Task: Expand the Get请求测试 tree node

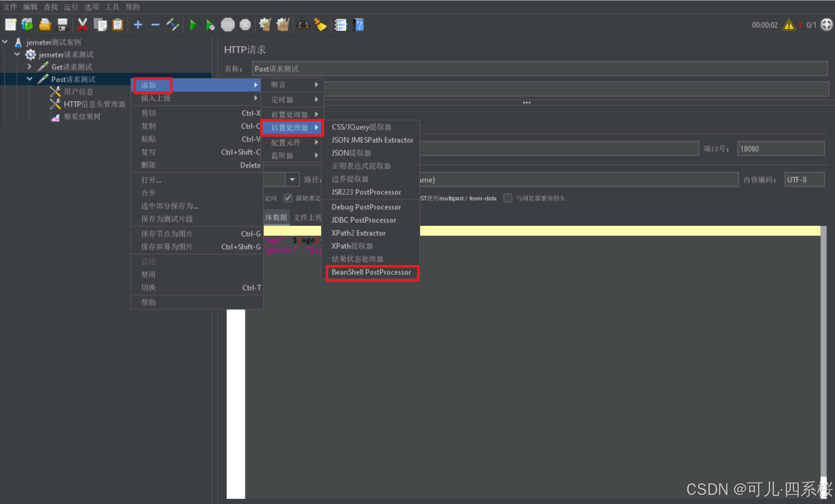Action: coord(29,66)
